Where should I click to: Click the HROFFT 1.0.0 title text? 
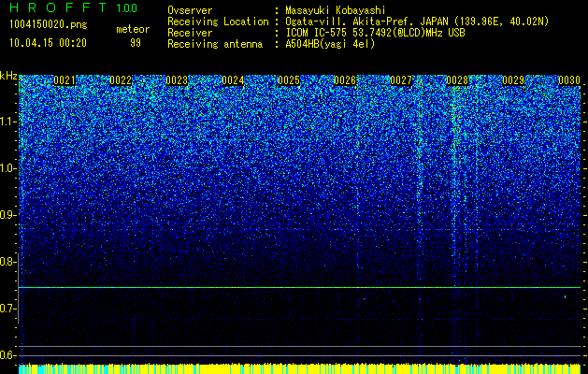(74, 7)
